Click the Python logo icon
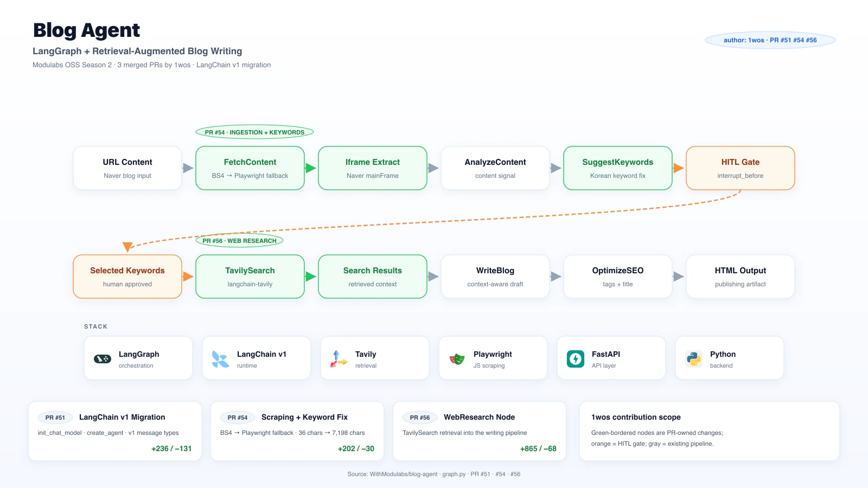 click(694, 359)
